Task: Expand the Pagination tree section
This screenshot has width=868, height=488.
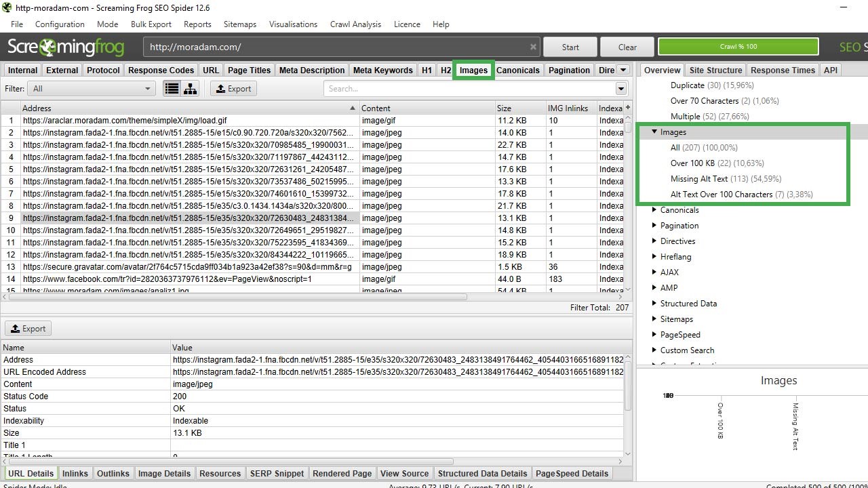Action: point(654,226)
